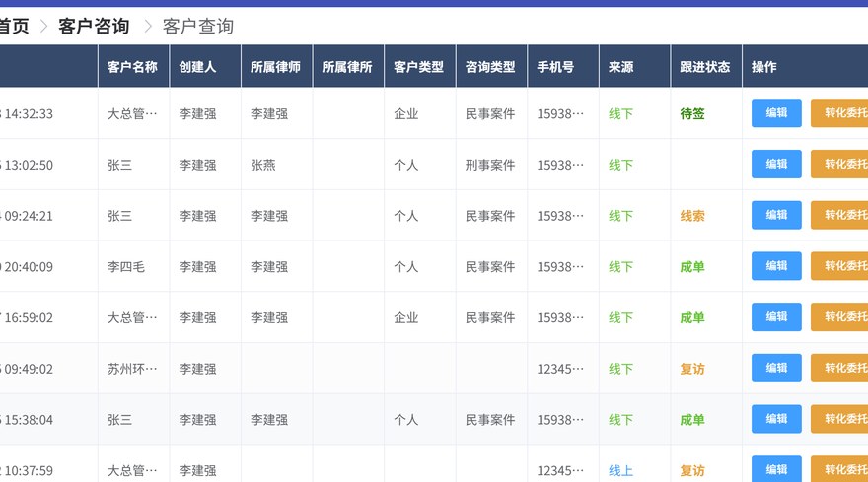Click 编辑 in the 16:59:02 row
The width and height of the screenshot is (868, 482).
tap(776, 316)
